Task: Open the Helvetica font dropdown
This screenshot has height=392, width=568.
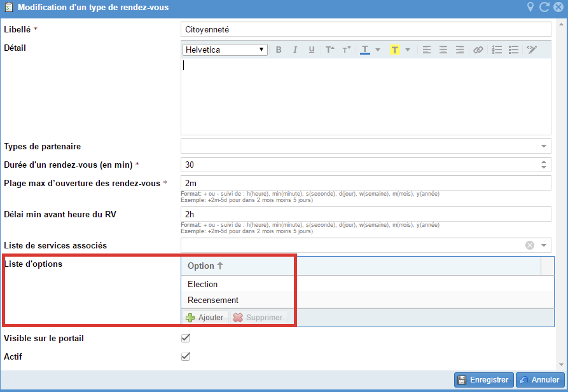Action: coord(225,50)
